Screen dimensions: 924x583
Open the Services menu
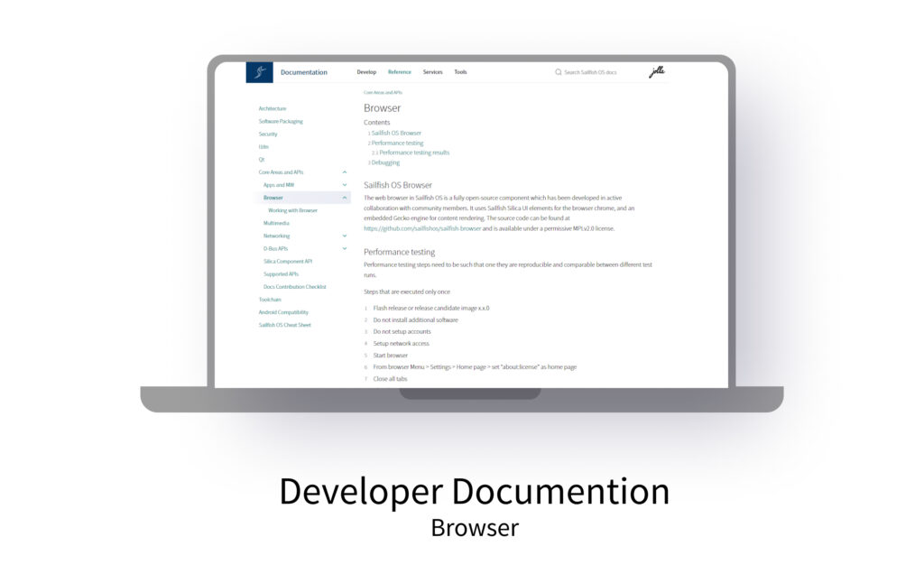pos(432,72)
